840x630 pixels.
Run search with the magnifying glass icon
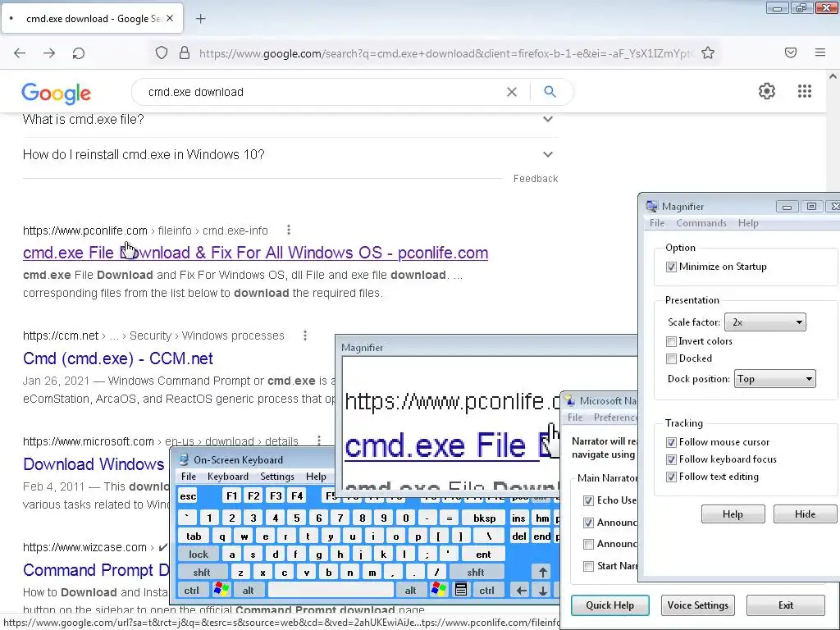point(550,92)
